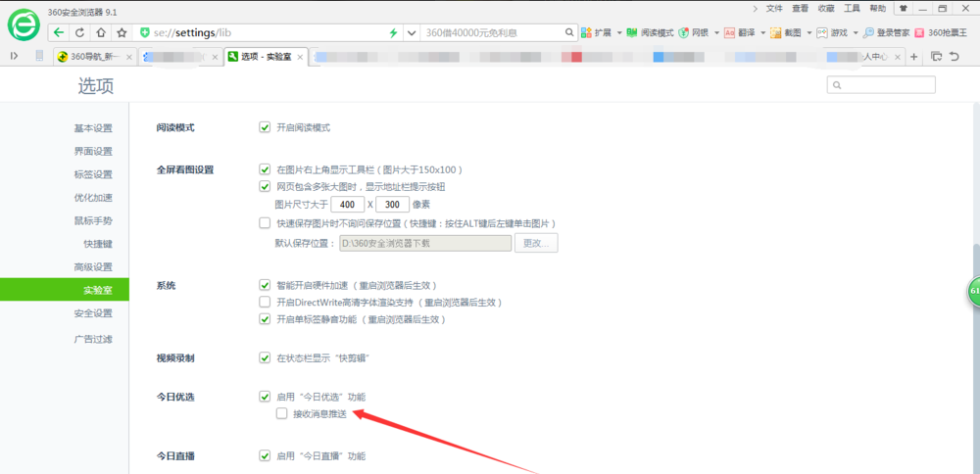
Task: Click the 翻译 translate icon
Action: [x=729, y=33]
